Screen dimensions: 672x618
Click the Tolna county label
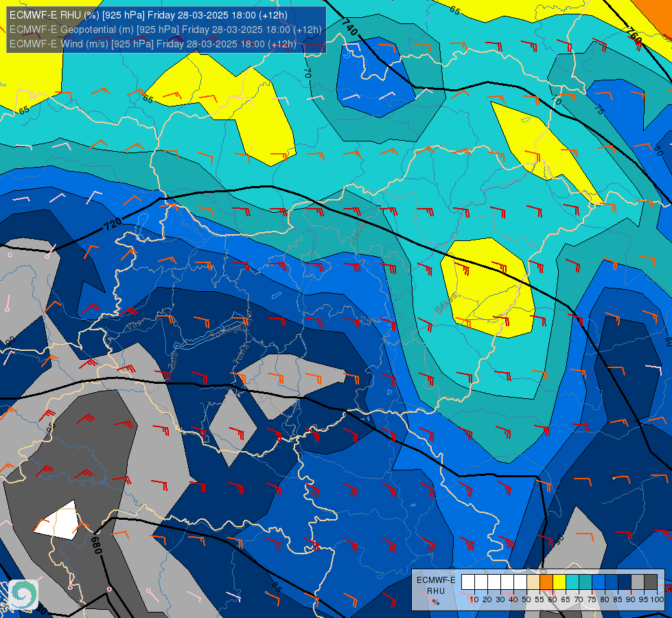240,354
